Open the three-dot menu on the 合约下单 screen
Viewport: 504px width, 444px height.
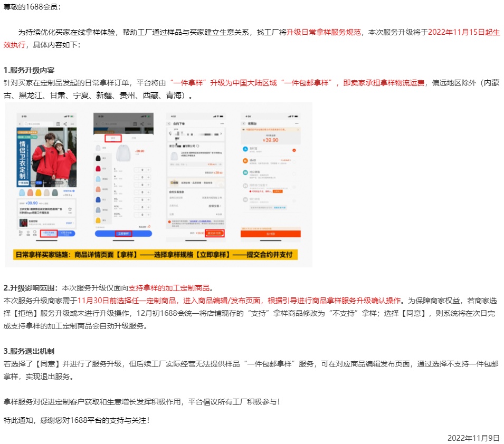tap(222, 124)
